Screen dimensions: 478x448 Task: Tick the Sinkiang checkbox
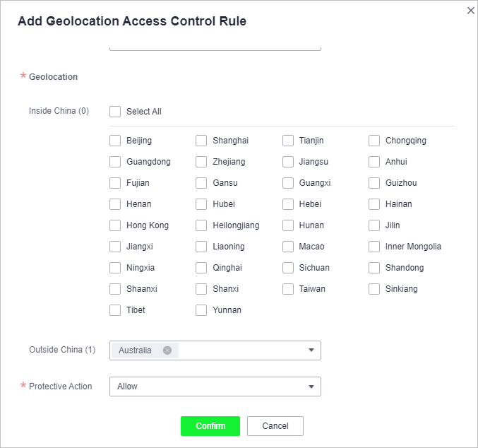[x=374, y=289]
